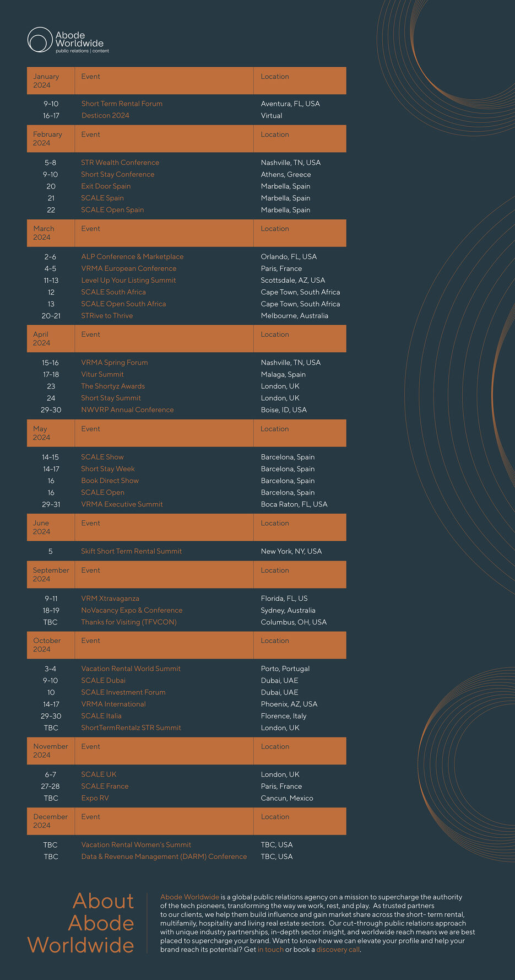Click the SCALE South Africa event
515x980 pixels.
tap(113, 292)
